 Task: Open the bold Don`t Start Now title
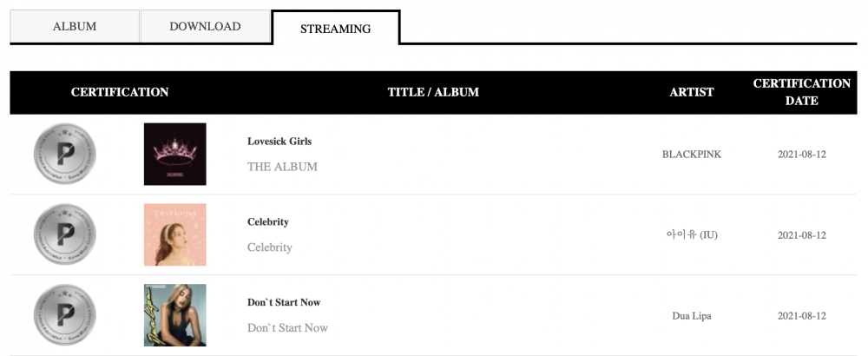[x=284, y=302]
